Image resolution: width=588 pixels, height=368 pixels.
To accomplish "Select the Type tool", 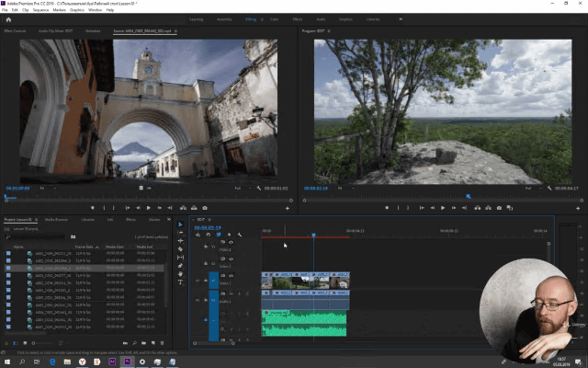I will coord(180,282).
